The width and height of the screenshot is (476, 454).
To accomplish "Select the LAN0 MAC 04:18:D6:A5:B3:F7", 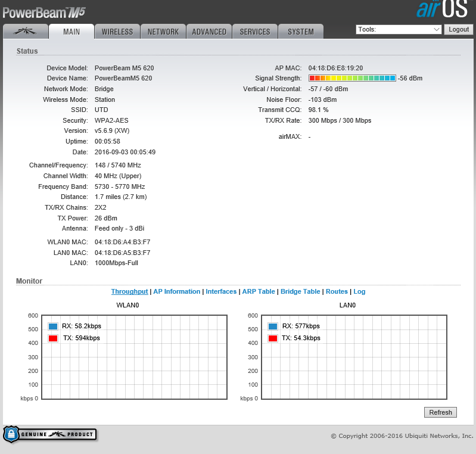I will click(122, 253).
